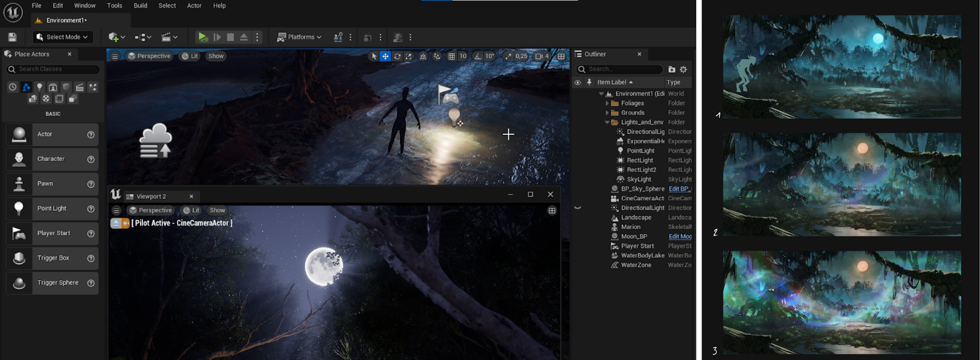980x360 pixels.
Task: Select the Basic actors category icon
Action: pyautogui.click(x=26, y=87)
